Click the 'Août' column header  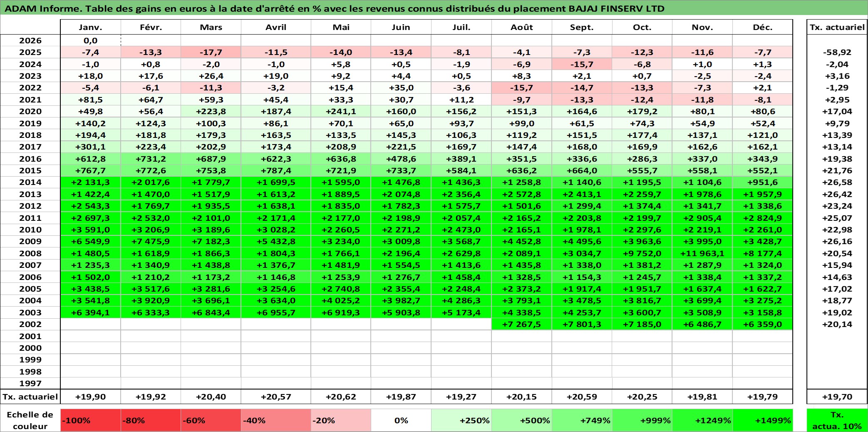tap(522, 27)
